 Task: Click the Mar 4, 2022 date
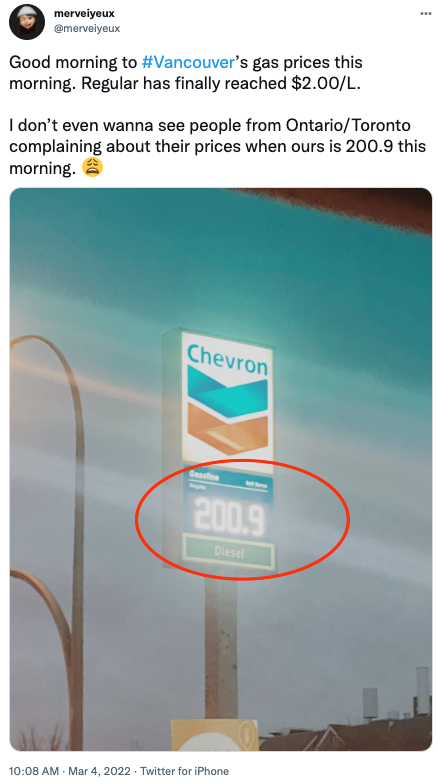click(x=97, y=771)
